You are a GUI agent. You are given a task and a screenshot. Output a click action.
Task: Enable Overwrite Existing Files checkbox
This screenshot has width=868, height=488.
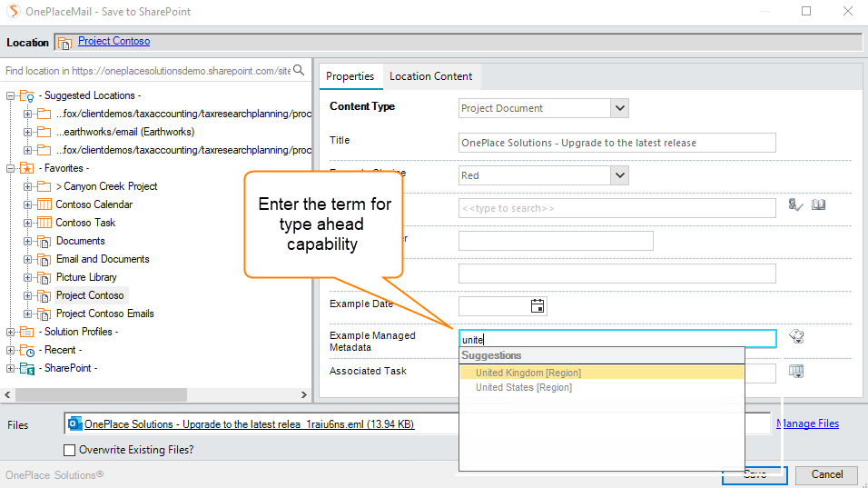[x=69, y=450]
